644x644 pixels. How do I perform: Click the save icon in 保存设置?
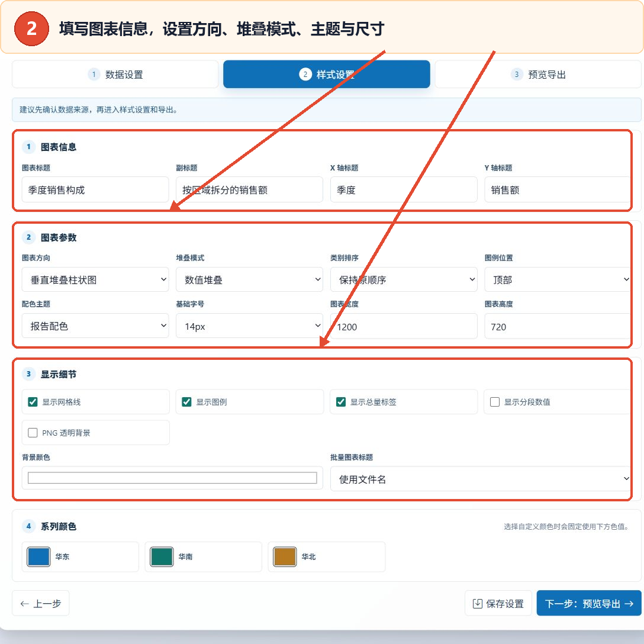[x=477, y=603]
